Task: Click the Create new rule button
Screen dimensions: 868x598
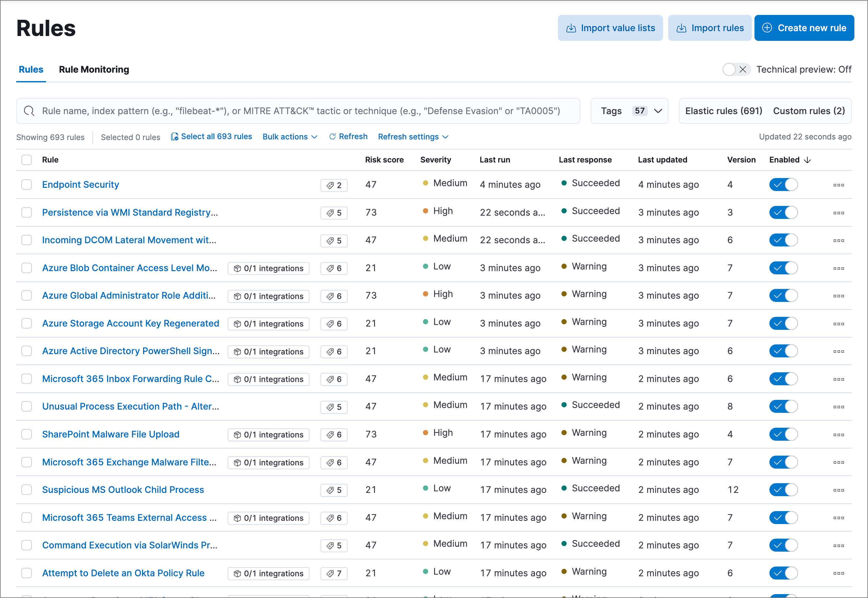Action: click(804, 28)
